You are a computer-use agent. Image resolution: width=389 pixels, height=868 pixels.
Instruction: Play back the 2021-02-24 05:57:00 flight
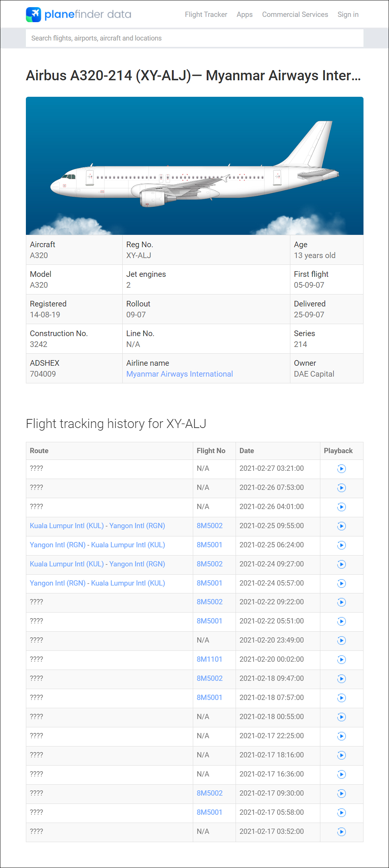pos(341,583)
